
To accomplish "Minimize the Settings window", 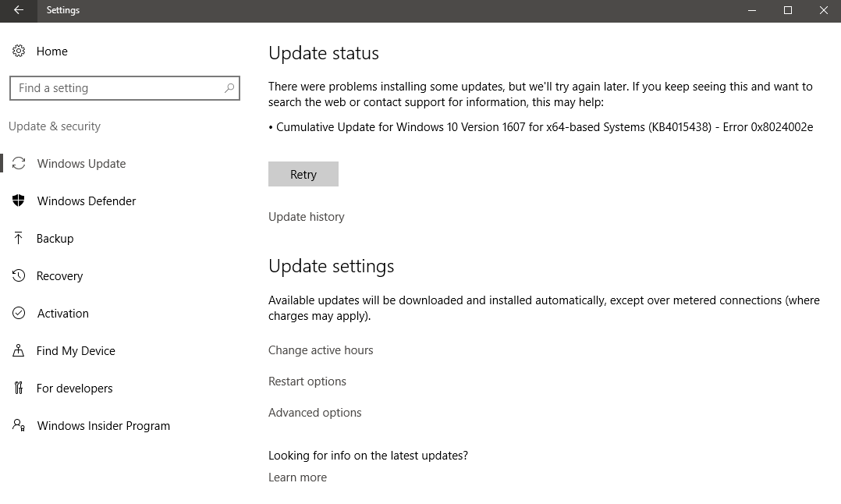I will click(x=752, y=10).
